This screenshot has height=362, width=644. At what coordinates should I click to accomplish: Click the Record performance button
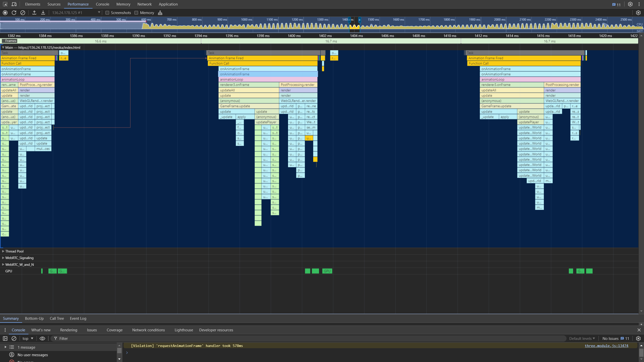pyautogui.click(x=5, y=13)
